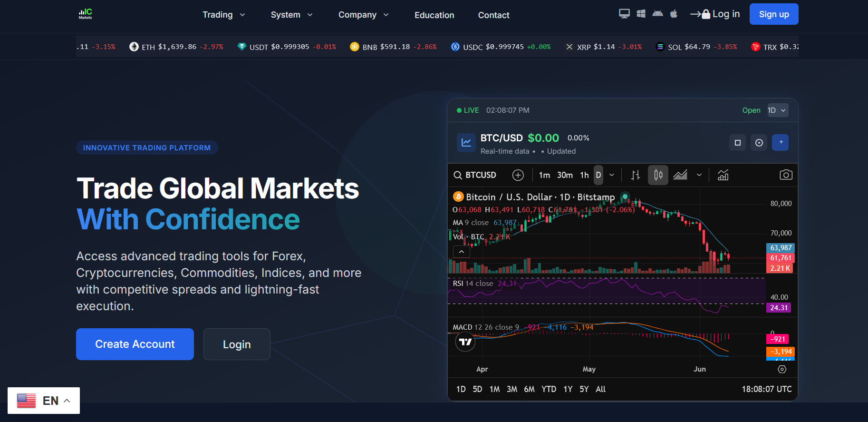Select the 5Y date range tab

click(584, 389)
